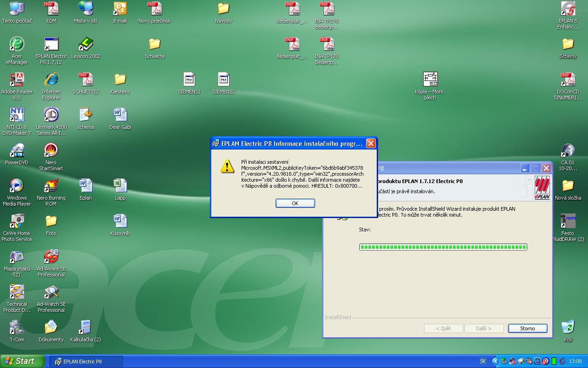Select the E-mail desktop shortcut
Screen dimensions: 588x368
(120, 12)
